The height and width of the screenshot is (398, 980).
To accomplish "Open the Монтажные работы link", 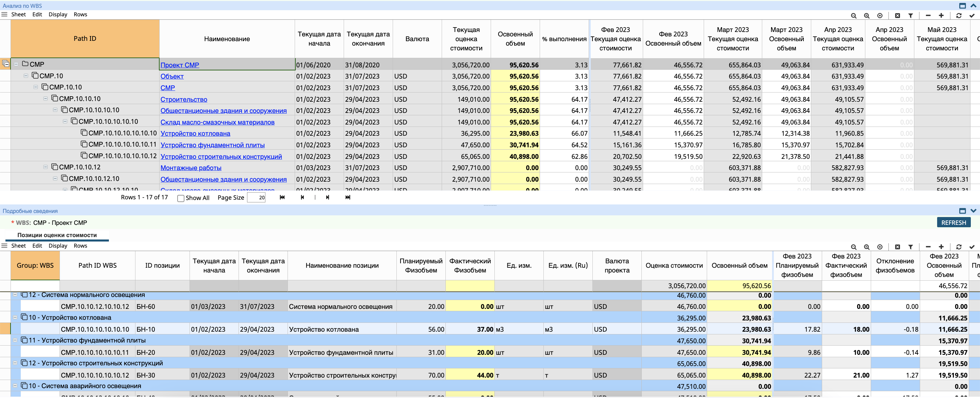I will [191, 168].
